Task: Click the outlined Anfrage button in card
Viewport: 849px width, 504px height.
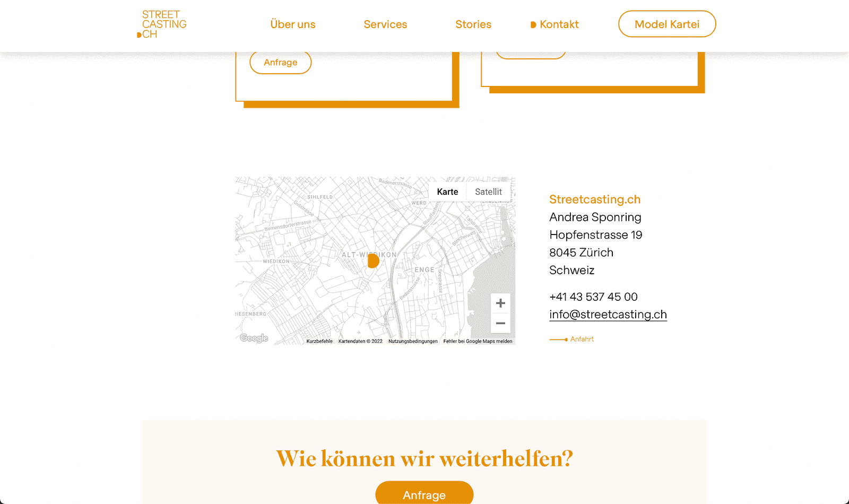Action: pos(281,63)
